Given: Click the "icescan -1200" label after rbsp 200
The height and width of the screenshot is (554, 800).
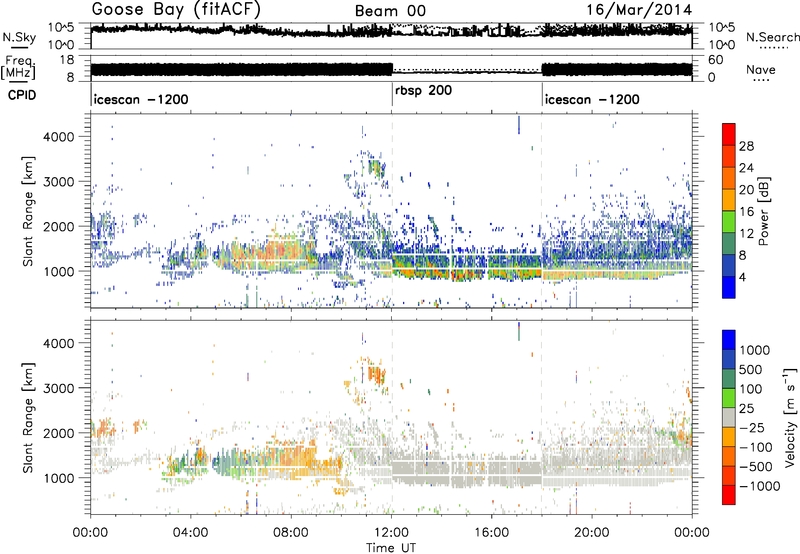Looking at the screenshot, I should tap(592, 99).
